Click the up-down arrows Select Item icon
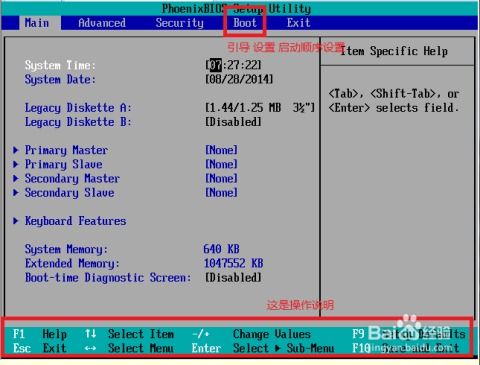Viewport: 480px width, 365px height. [90, 333]
